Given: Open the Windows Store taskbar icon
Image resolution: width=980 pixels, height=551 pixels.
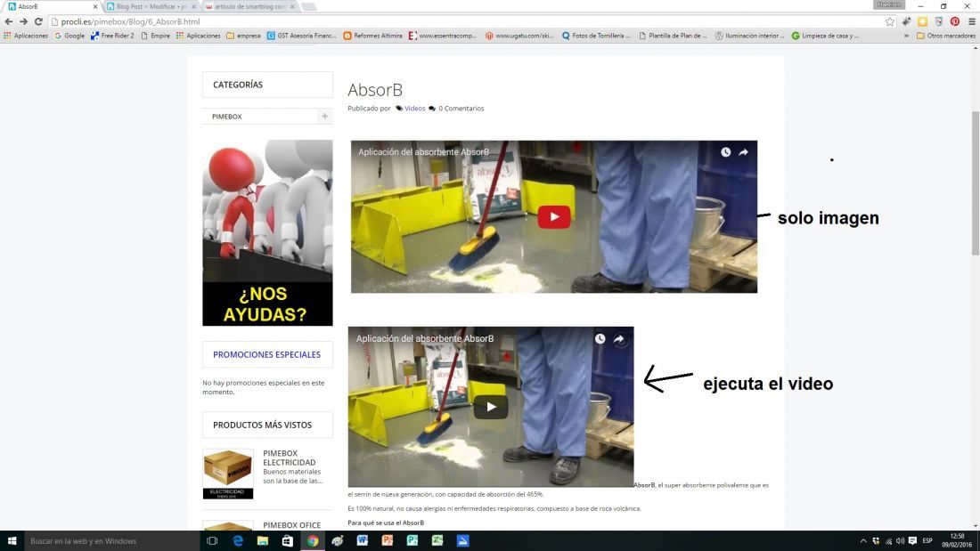Looking at the screenshot, I should 288,541.
